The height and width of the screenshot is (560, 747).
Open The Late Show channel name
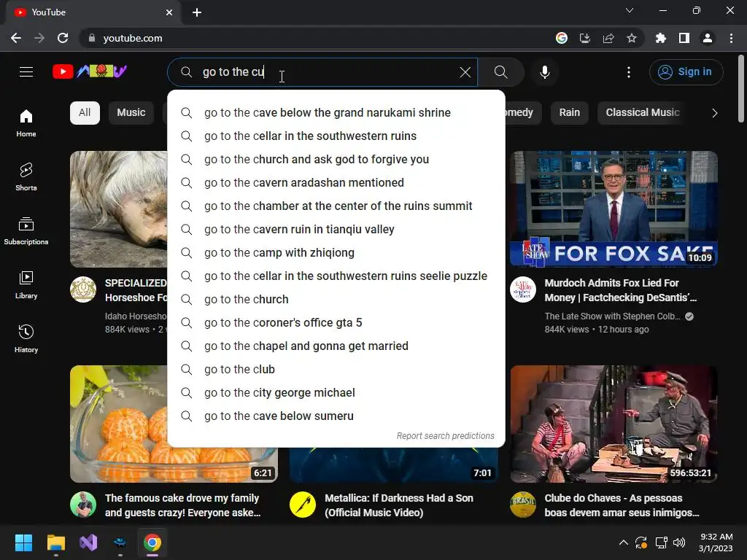point(612,316)
